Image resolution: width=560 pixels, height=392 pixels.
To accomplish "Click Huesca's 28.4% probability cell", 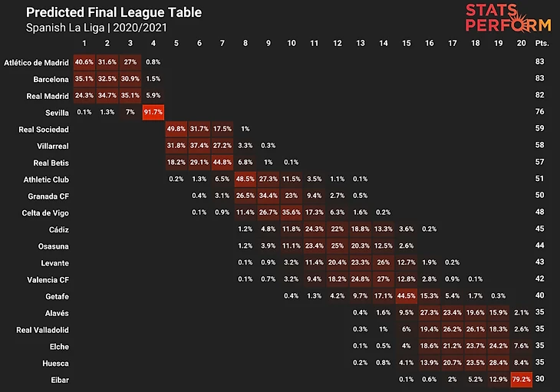I will point(499,362).
